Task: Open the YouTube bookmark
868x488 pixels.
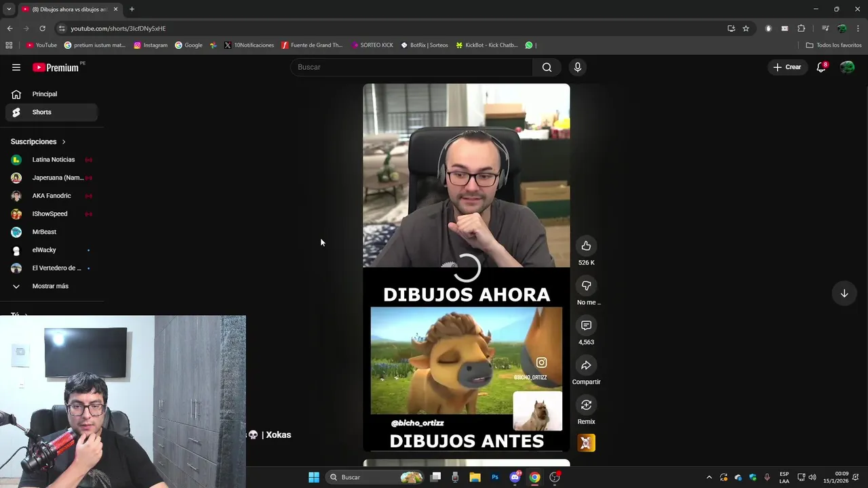Action: point(41,45)
